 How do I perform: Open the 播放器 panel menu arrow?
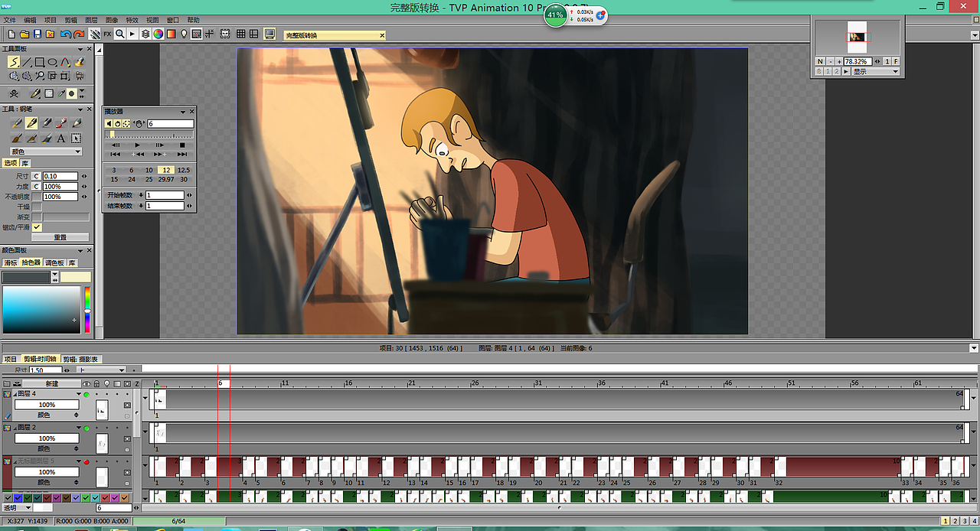click(x=183, y=112)
